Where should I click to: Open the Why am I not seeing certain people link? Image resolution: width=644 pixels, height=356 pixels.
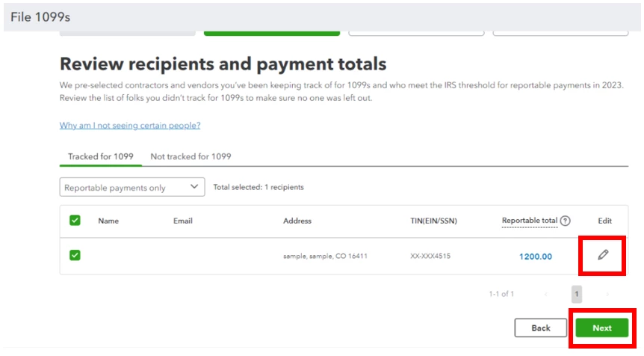pyautogui.click(x=130, y=126)
